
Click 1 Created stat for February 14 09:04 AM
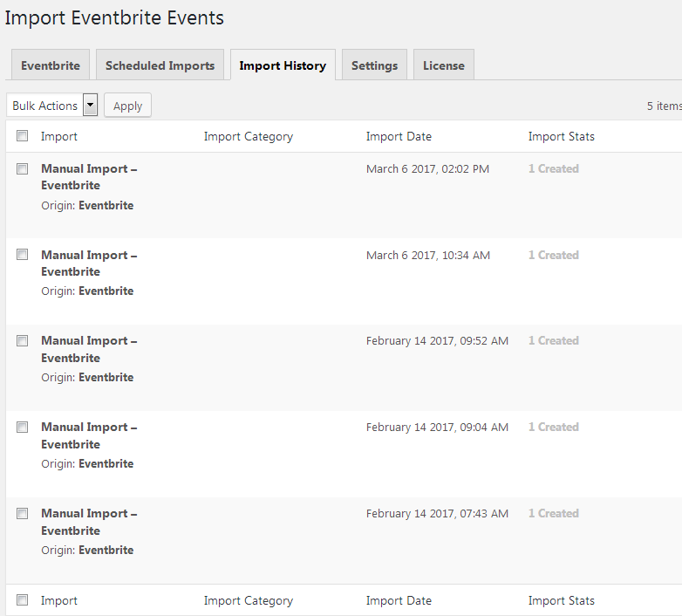coord(553,428)
